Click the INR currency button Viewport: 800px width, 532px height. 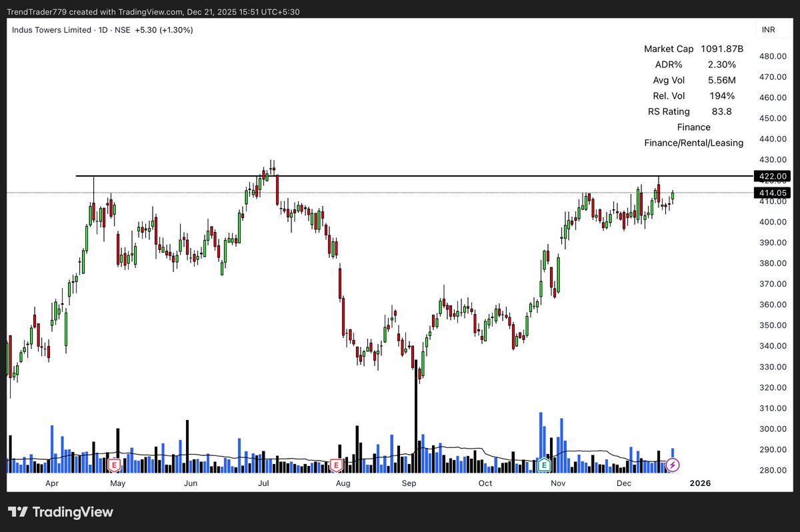767,30
